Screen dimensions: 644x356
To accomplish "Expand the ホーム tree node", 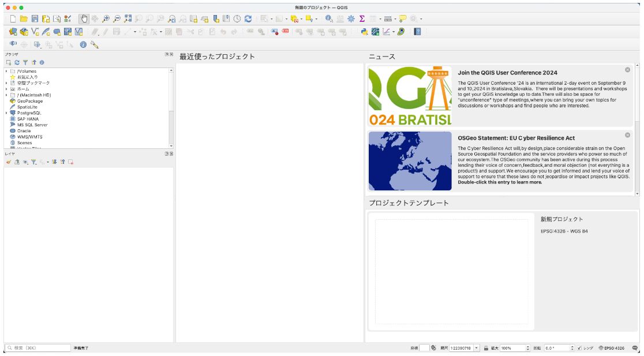I will pos(6,89).
